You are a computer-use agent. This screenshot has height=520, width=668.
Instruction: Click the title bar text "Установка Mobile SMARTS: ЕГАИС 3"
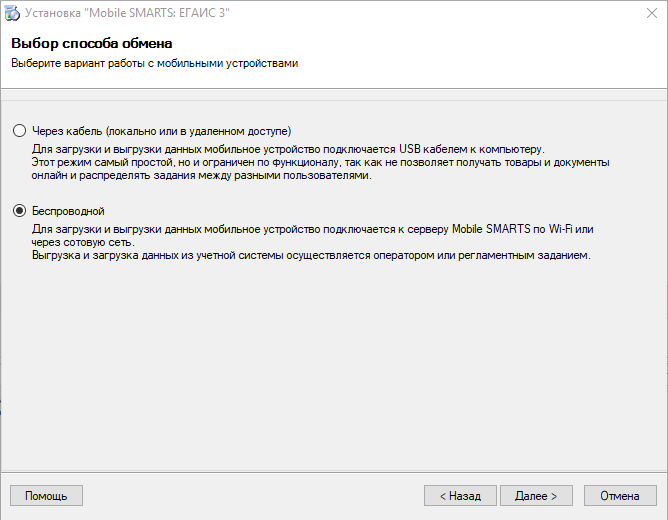click(x=127, y=13)
